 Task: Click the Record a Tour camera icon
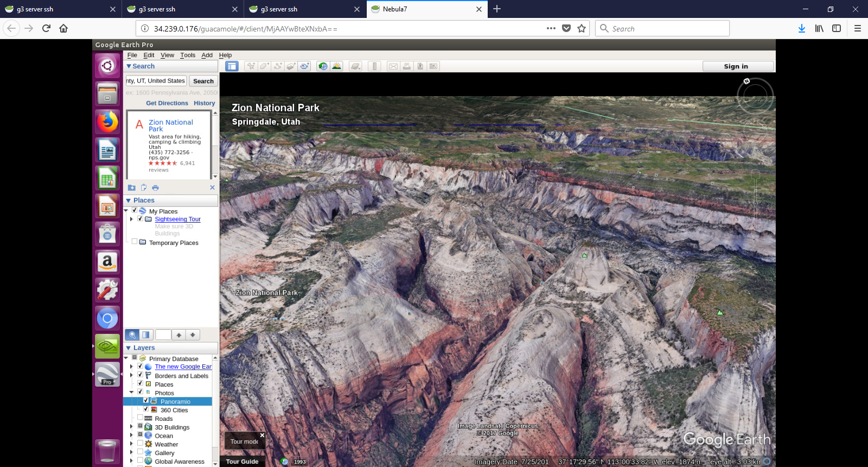pyautogui.click(x=305, y=66)
